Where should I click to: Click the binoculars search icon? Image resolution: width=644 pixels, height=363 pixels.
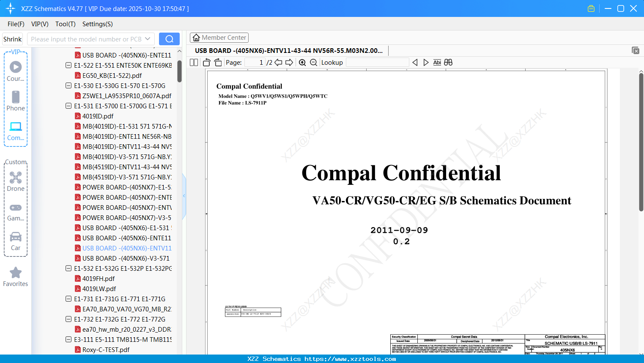[x=448, y=62]
